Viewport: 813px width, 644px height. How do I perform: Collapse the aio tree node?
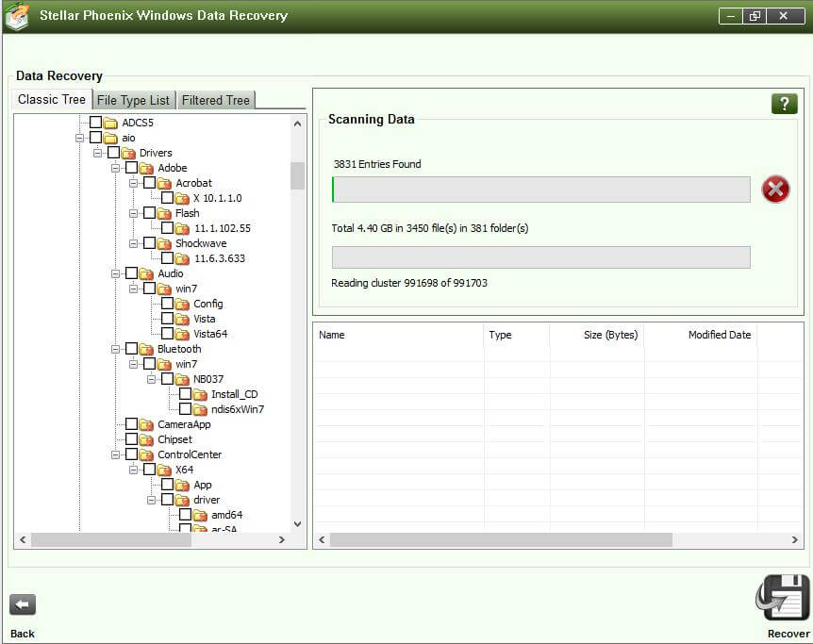click(x=80, y=138)
